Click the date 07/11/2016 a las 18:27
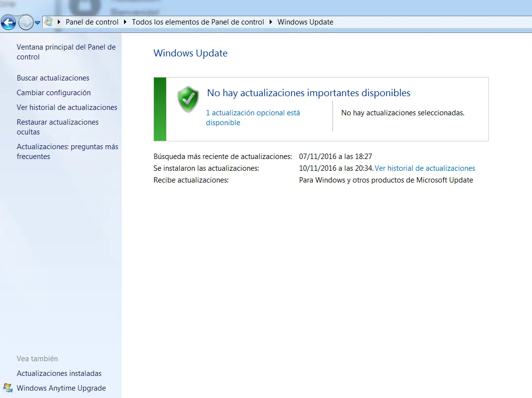 [x=335, y=157]
